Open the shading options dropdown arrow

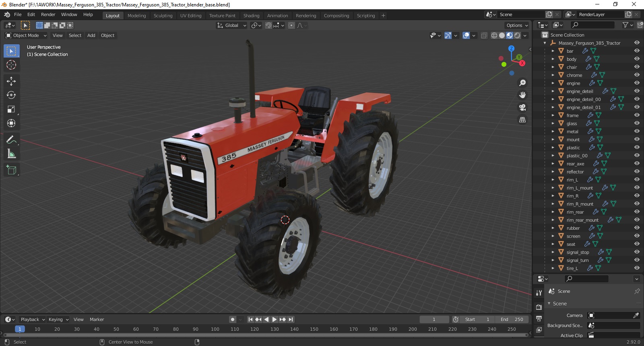click(x=525, y=35)
